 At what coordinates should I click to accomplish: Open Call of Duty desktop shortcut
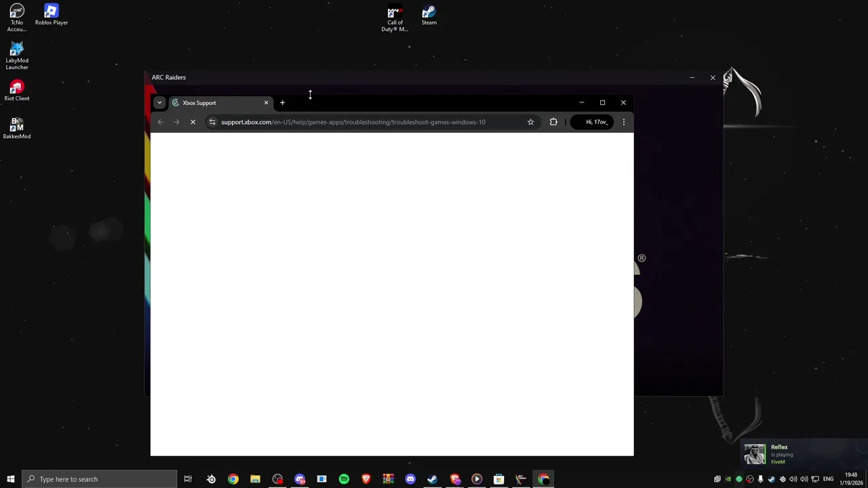[395, 19]
